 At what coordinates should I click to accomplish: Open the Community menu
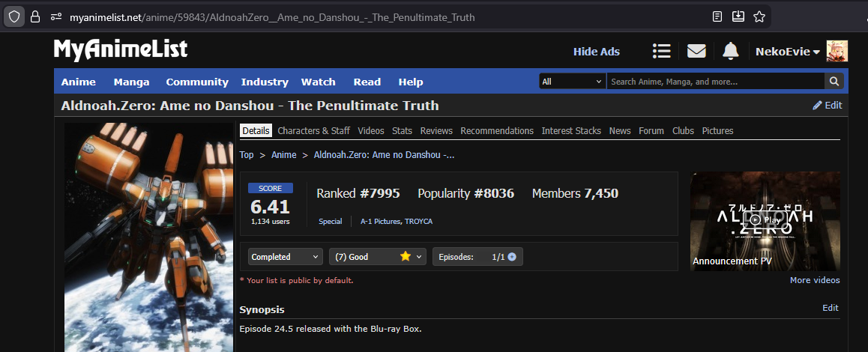197,82
